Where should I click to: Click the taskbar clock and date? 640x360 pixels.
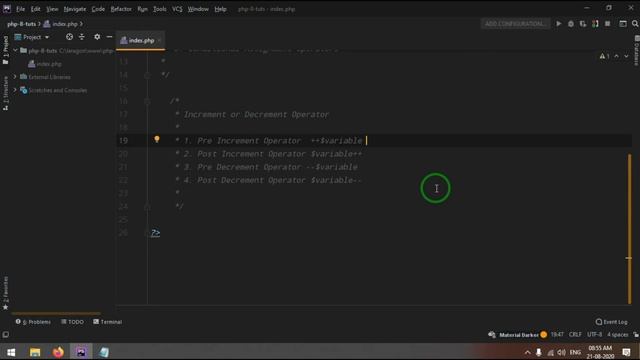(600, 352)
